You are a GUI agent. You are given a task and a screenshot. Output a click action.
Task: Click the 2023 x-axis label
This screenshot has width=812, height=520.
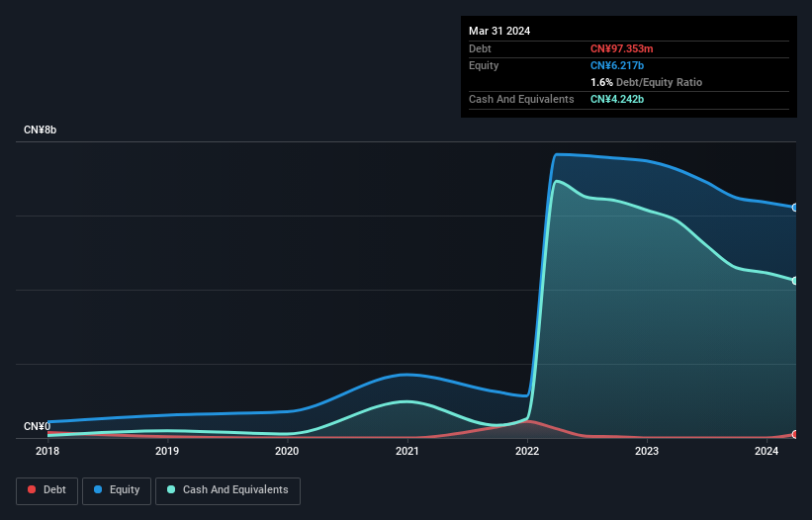(x=647, y=451)
